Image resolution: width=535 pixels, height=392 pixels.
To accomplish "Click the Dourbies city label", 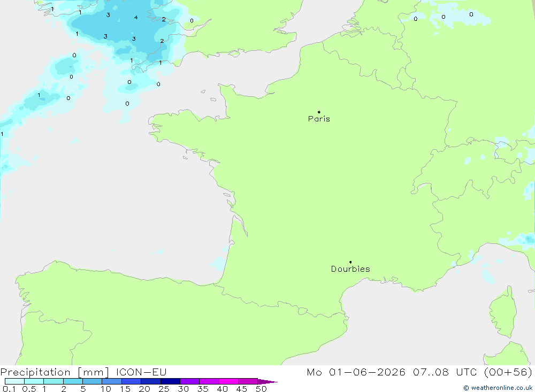I will click(x=350, y=269).
